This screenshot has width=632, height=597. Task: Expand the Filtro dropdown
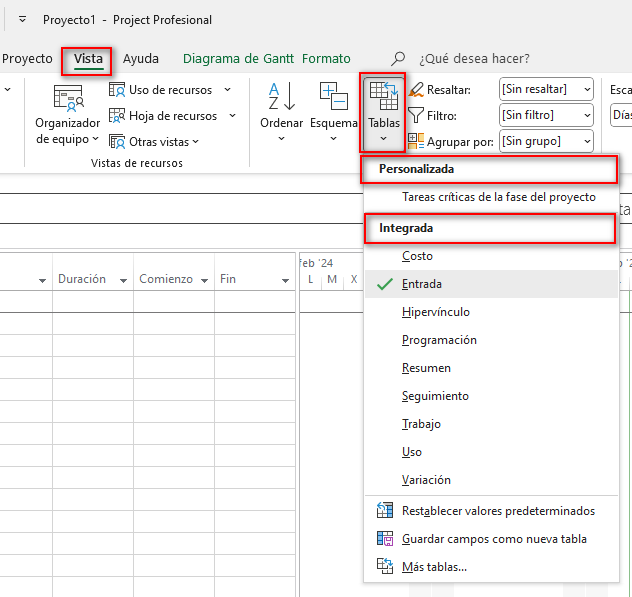tap(585, 116)
